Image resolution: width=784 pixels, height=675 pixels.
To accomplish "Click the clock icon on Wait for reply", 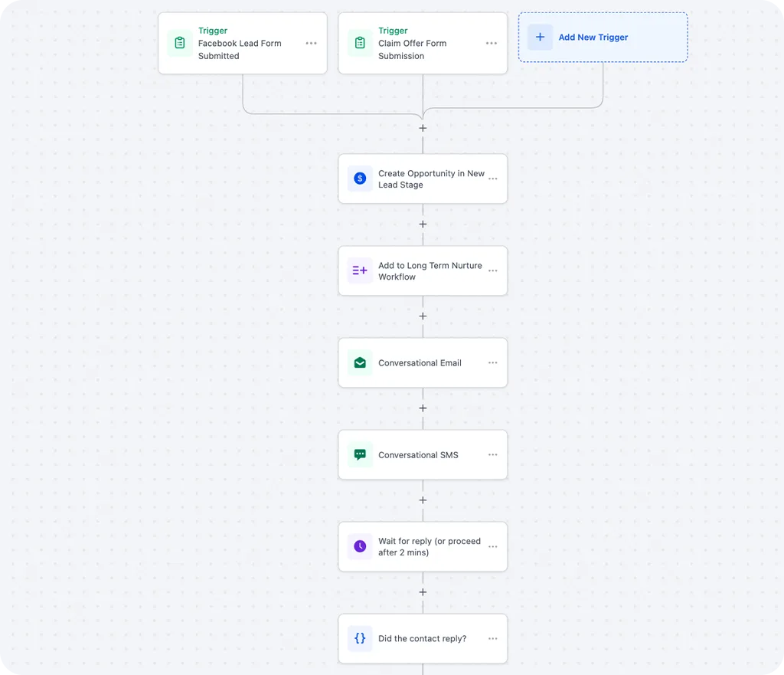I will [360, 546].
